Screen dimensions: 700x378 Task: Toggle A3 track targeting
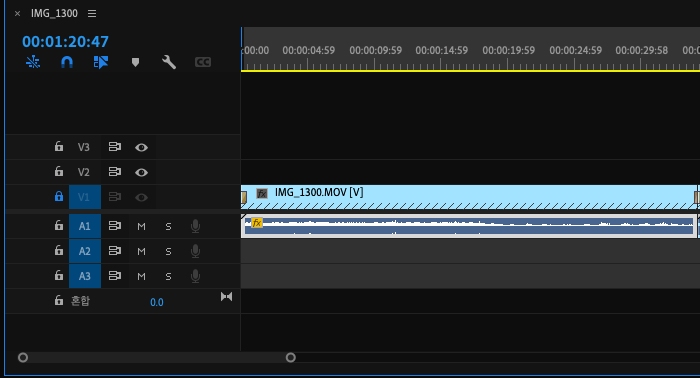coord(85,276)
